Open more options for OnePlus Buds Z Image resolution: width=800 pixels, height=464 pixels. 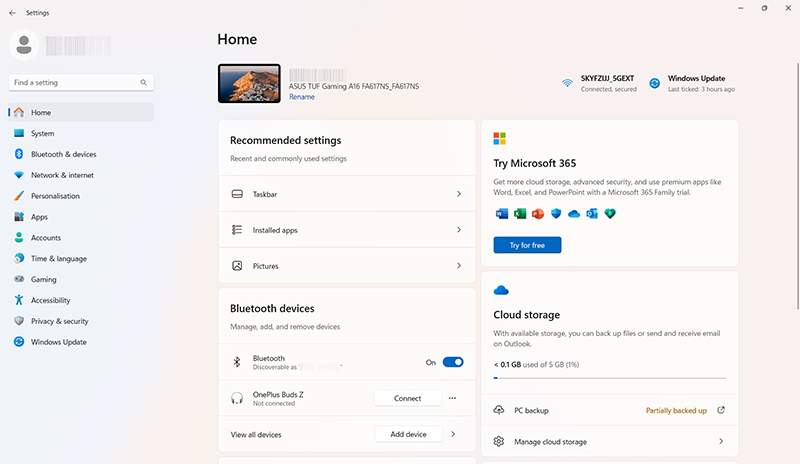[452, 398]
